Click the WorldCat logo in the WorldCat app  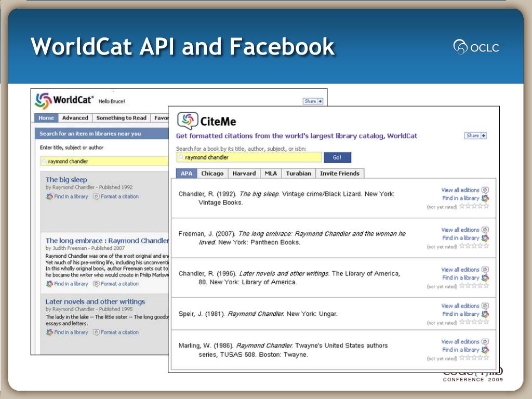64,101
